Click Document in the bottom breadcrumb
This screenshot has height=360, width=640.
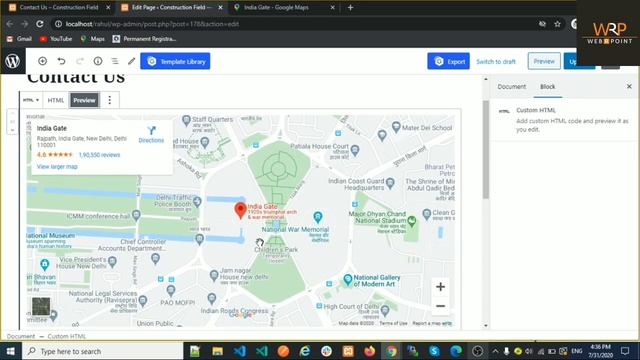click(x=21, y=336)
